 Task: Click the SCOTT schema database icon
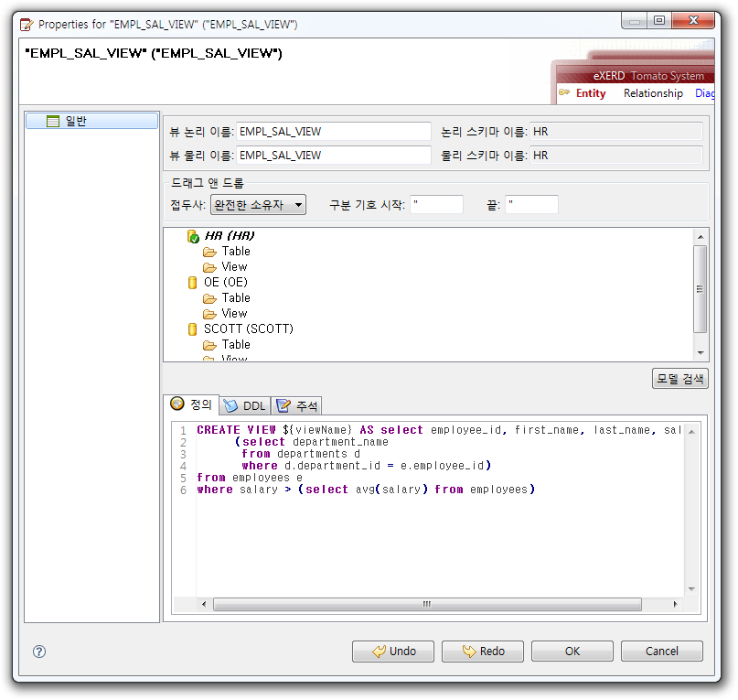193,329
